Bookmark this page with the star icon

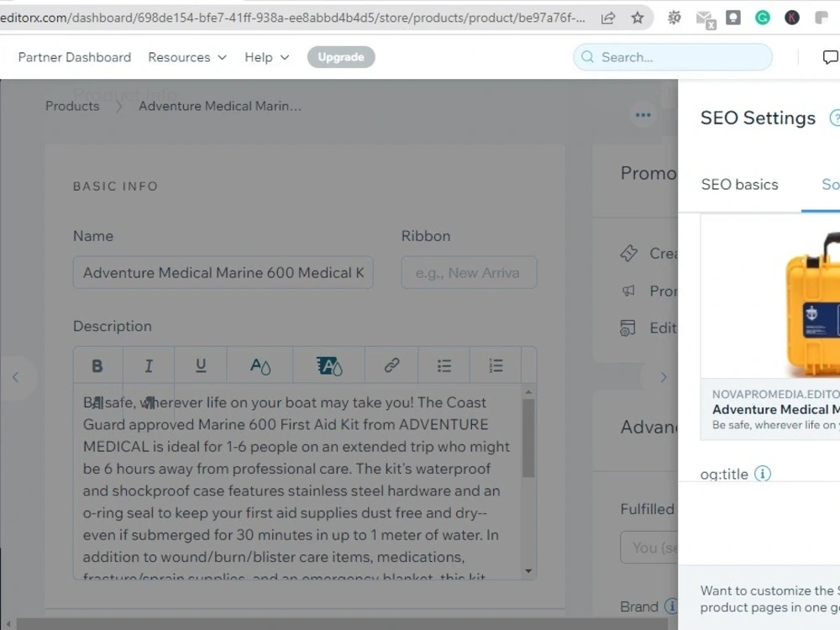[x=637, y=18]
